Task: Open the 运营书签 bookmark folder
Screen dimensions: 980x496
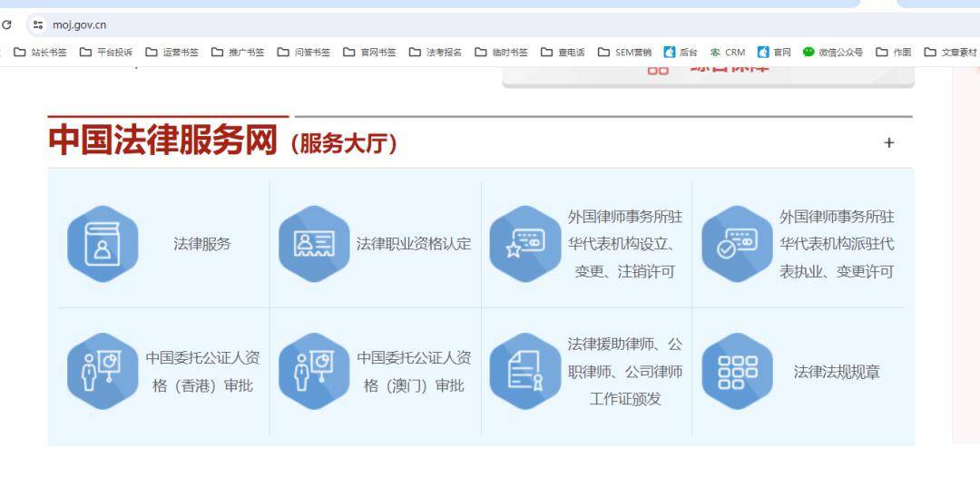Action: tap(171, 52)
